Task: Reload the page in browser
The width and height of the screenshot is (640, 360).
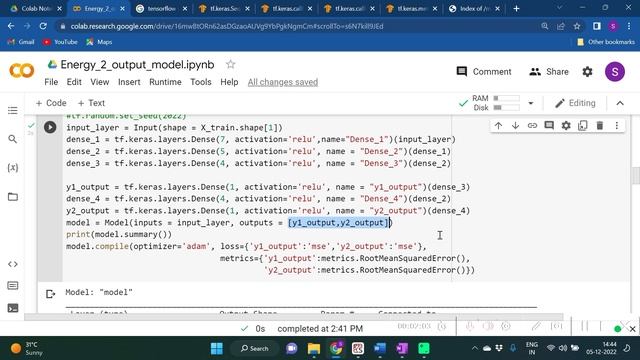Action: (x=43, y=26)
